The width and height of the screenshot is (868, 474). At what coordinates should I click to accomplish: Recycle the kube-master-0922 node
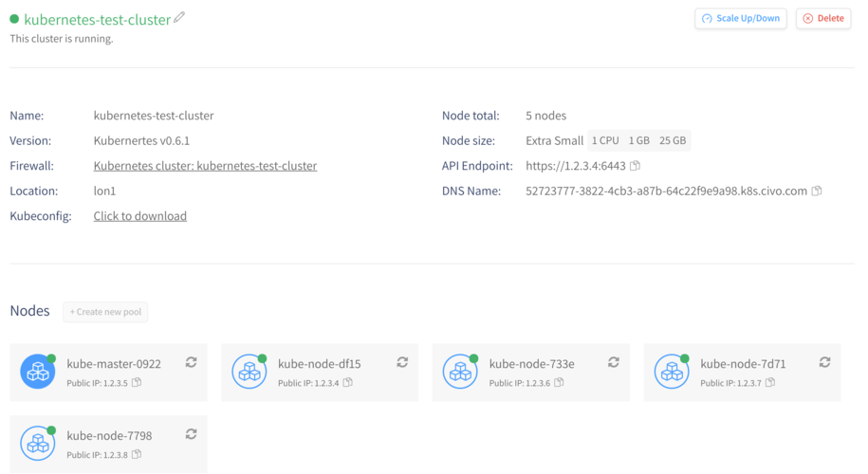point(191,362)
